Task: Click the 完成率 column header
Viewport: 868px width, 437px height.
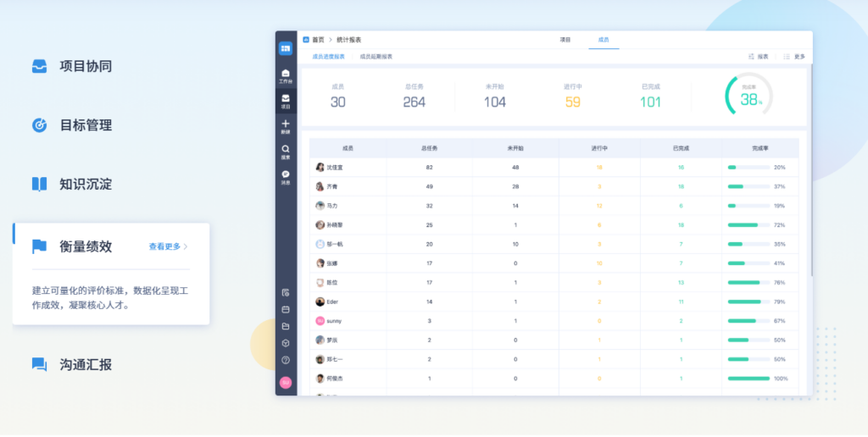Action: [x=760, y=148]
